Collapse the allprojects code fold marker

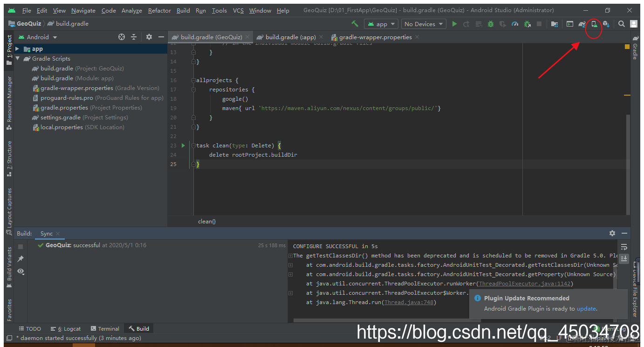click(193, 80)
